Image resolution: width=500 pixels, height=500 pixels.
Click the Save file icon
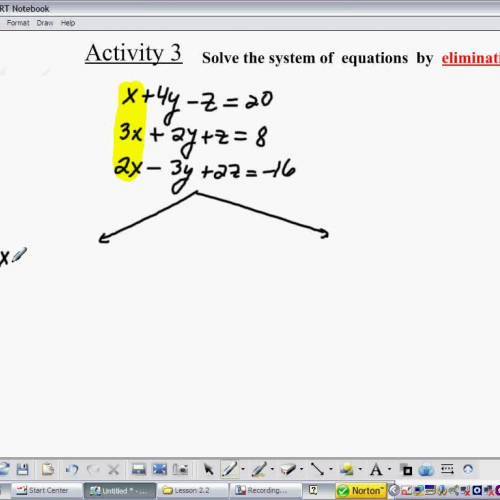point(22,470)
